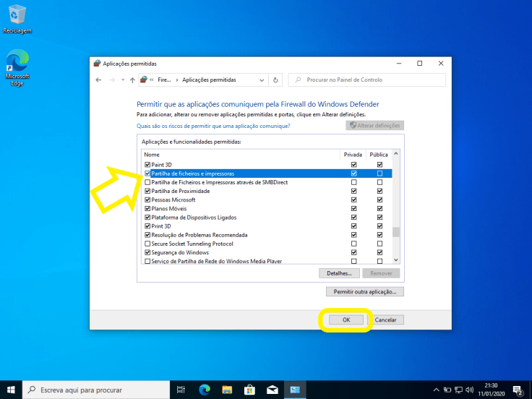Expand the address bar history dropdown
Viewport: 532px width, 399px height.
[262, 80]
